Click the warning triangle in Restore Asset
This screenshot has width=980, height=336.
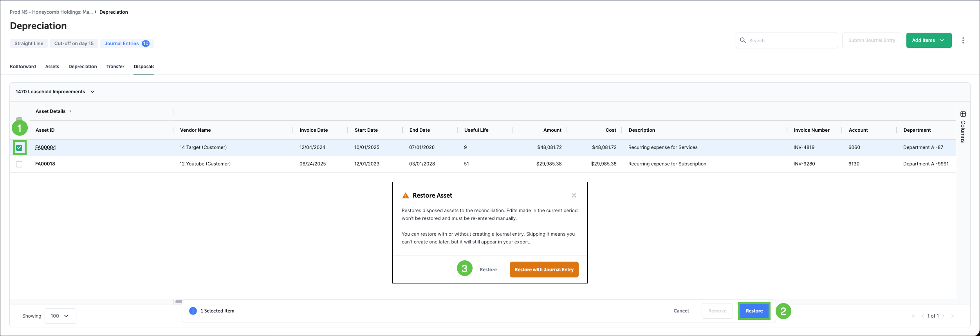pos(406,196)
